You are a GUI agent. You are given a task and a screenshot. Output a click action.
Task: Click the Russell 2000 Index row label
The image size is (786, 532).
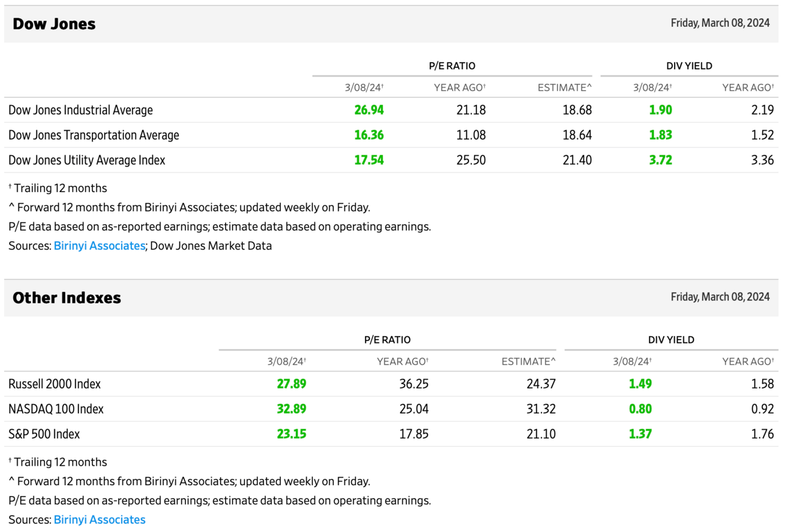click(x=55, y=384)
